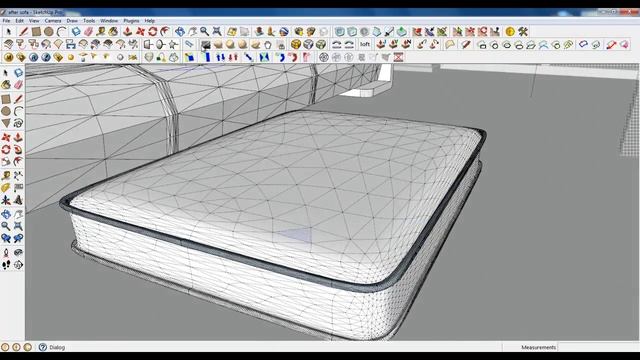
Task: Select the Axes tool
Action: (6, 200)
